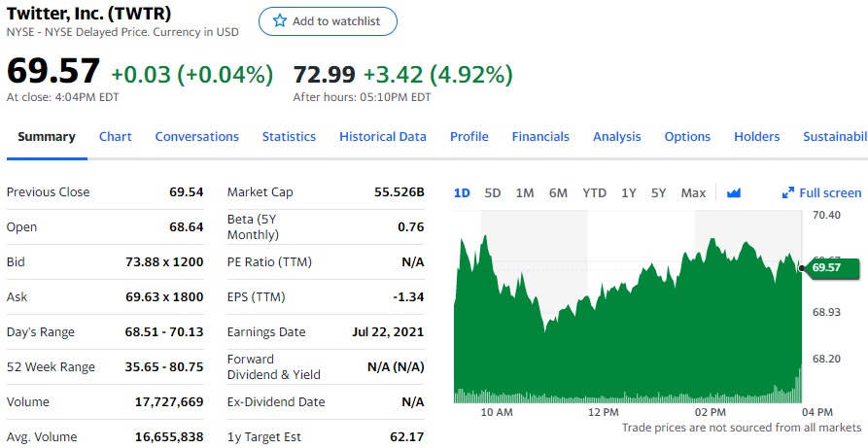
Task: Select the YTD chart range
Action: 594,192
